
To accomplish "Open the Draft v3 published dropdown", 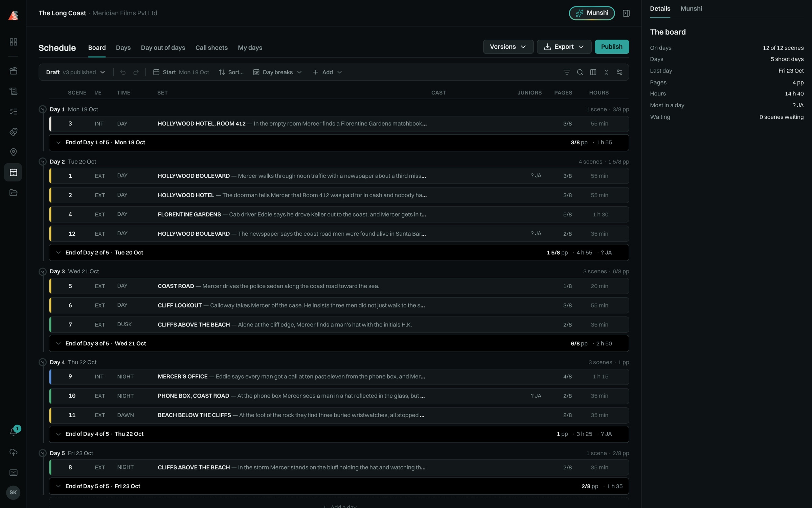I will point(75,72).
